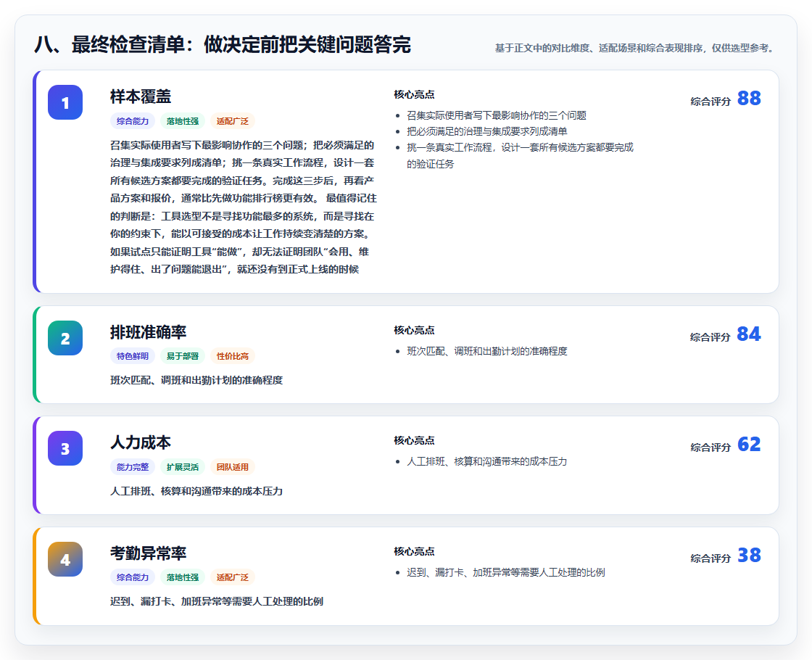Select the 综合能力 tag under 考勤异常率

[133, 577]
